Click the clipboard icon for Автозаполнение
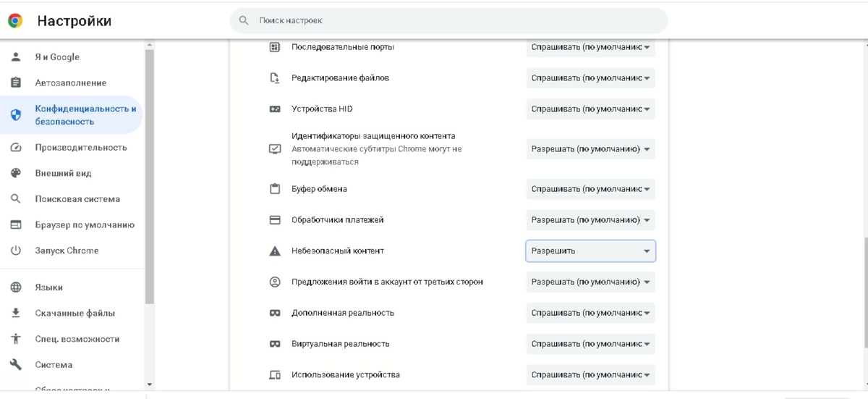868x399 pixels. [x=16, y=83]
